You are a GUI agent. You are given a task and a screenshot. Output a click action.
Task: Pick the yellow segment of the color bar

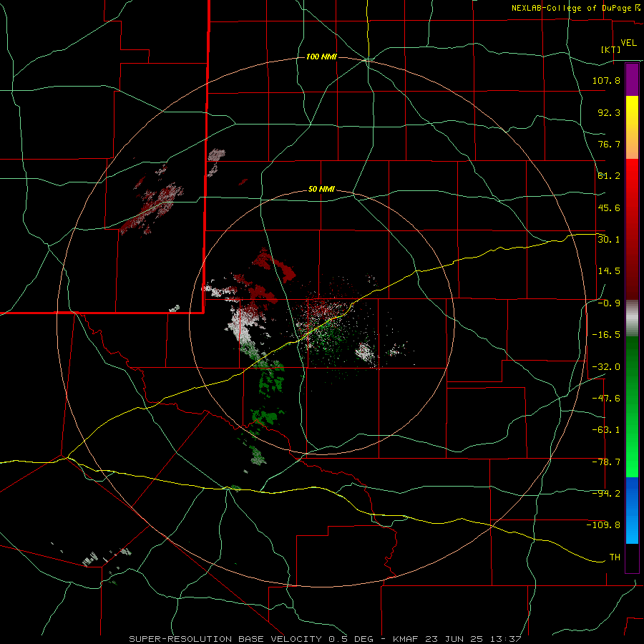[632, 127]
